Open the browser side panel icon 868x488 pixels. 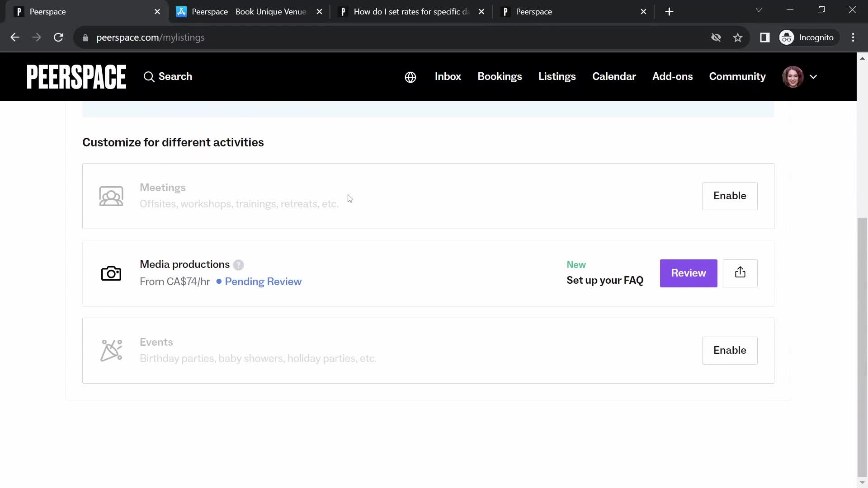pos(765,38)
